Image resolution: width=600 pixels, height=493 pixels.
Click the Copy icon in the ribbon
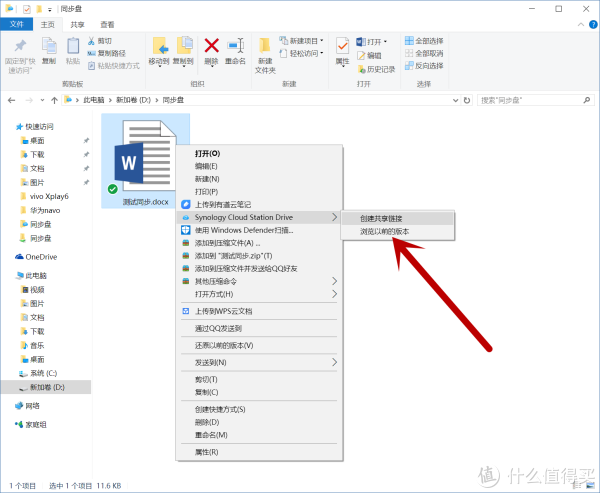tap(49, 46)
